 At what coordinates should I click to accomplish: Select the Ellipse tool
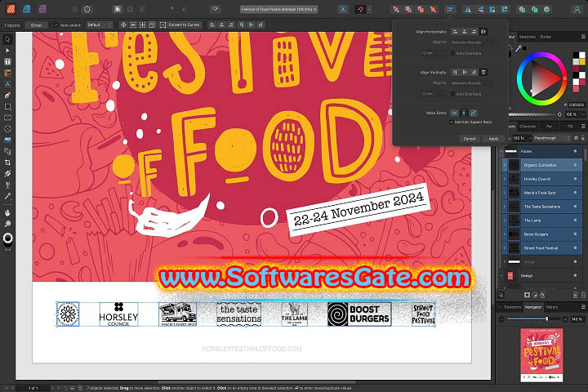point(7,129)
